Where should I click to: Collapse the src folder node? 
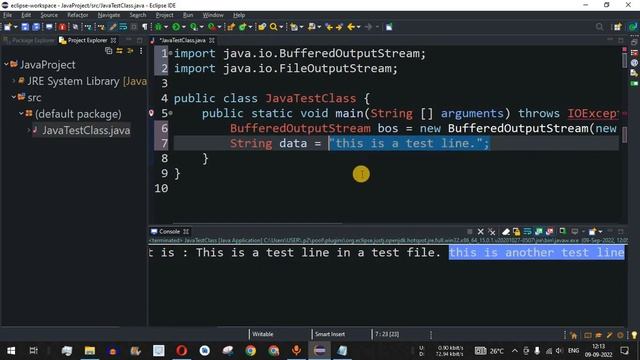13,97
